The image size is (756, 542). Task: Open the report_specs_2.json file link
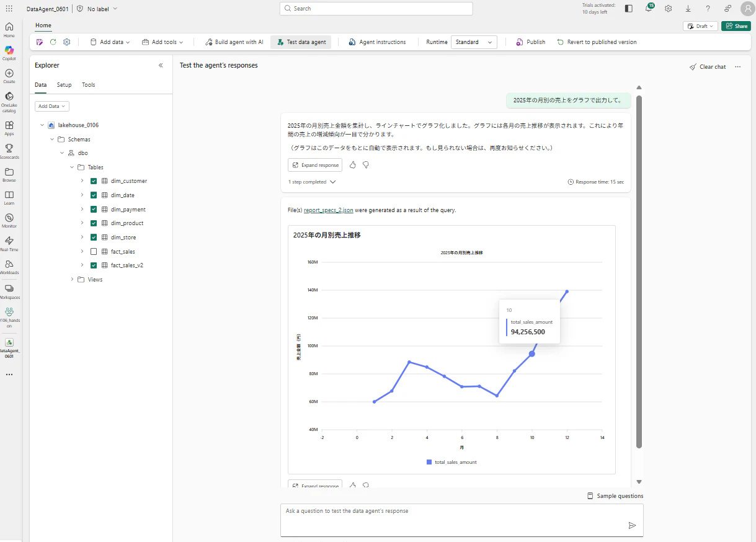pyautogui.click(x=329, y=210)
